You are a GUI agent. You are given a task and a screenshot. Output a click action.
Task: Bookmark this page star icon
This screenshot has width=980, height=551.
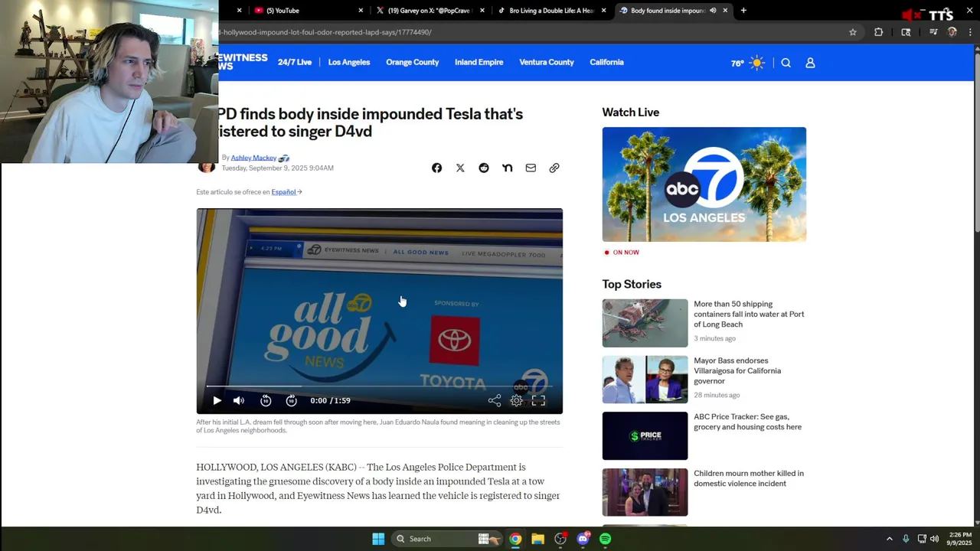(x=853, y=32)
